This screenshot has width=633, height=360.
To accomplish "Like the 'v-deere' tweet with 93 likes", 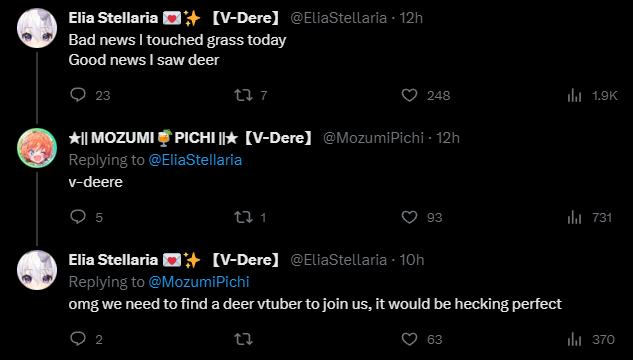I will coord(409,218).
